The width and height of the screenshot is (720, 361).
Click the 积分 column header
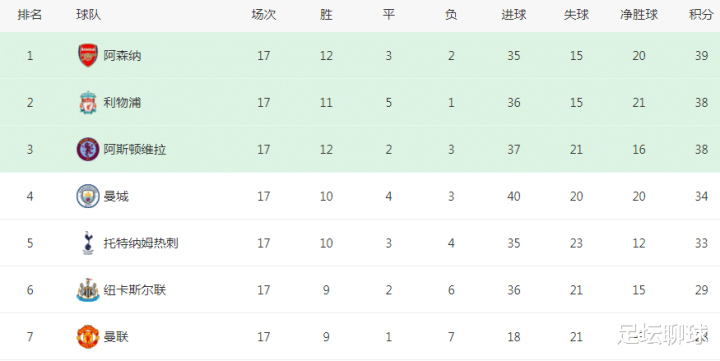click(x=701, y=15)
